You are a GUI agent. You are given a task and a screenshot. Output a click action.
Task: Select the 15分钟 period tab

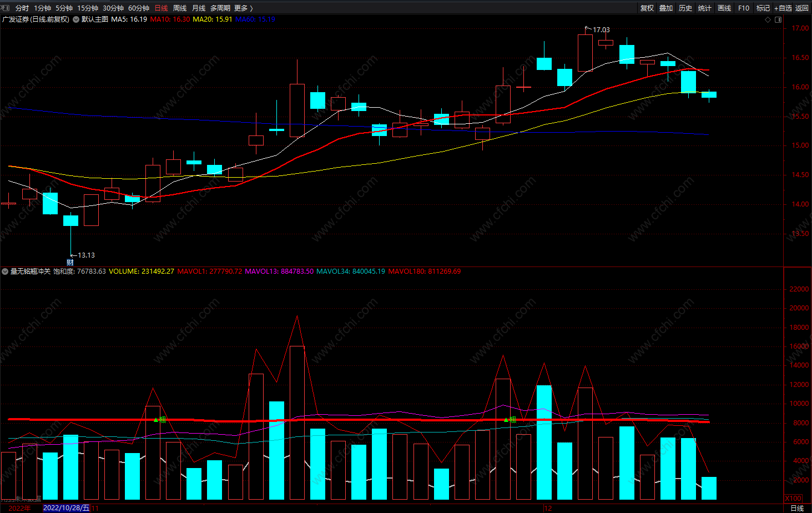(x=88, y=8)
